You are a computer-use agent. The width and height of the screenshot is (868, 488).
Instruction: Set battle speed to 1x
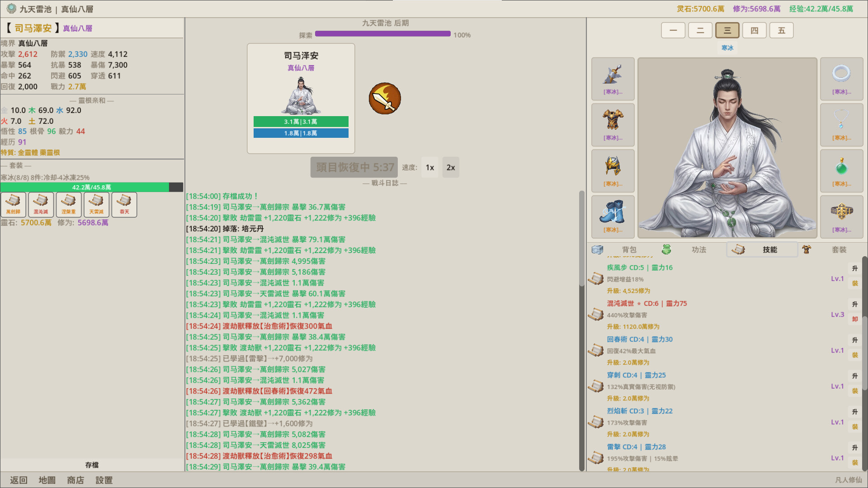coord(429,168)
